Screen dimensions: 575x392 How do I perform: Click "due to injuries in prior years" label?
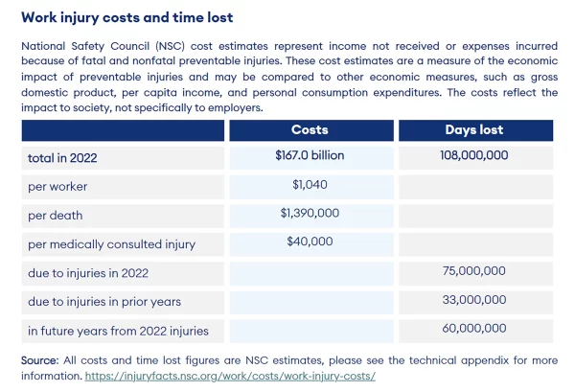(x=104, y=303)
